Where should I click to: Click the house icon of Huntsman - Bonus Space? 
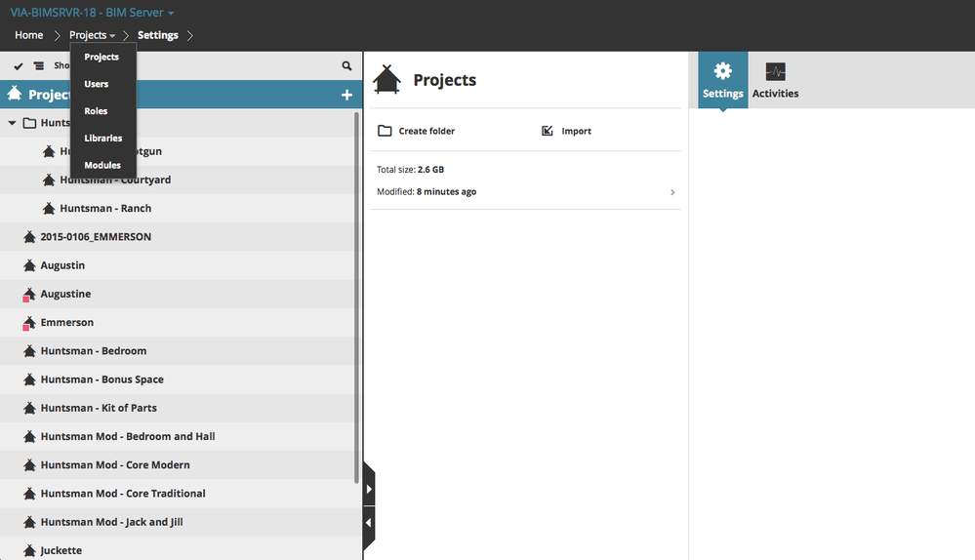pos(29,380)
